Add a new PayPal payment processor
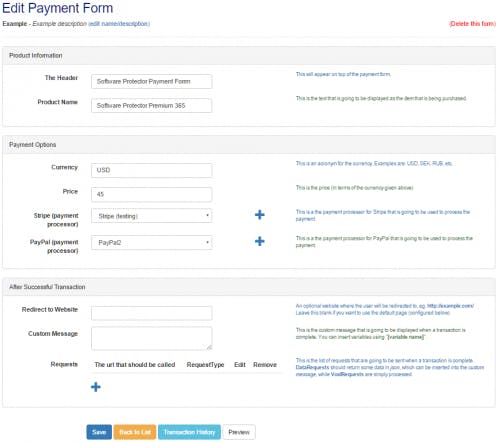500x443 pixels. tap(260, 241)
